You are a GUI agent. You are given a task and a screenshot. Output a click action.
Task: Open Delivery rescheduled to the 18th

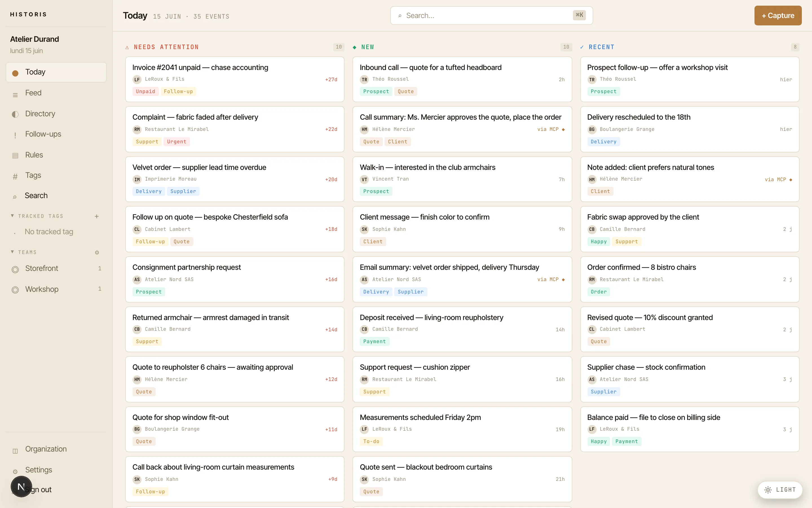(x=690, y=129)
